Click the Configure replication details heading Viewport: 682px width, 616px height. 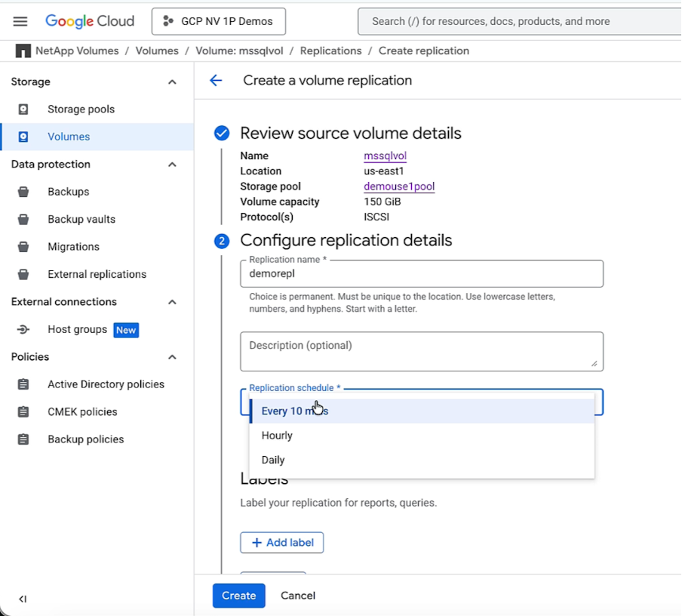click(x=346, y=240)
